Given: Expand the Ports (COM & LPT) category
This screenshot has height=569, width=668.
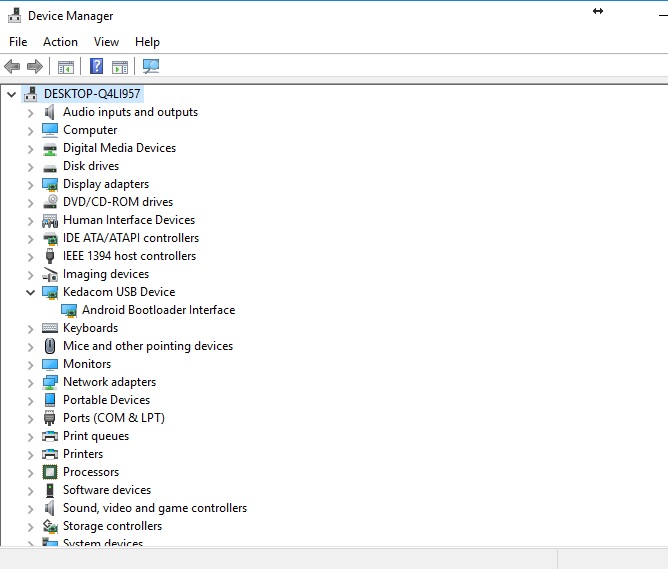Looking at the screenshot, I should coord(30,418).
